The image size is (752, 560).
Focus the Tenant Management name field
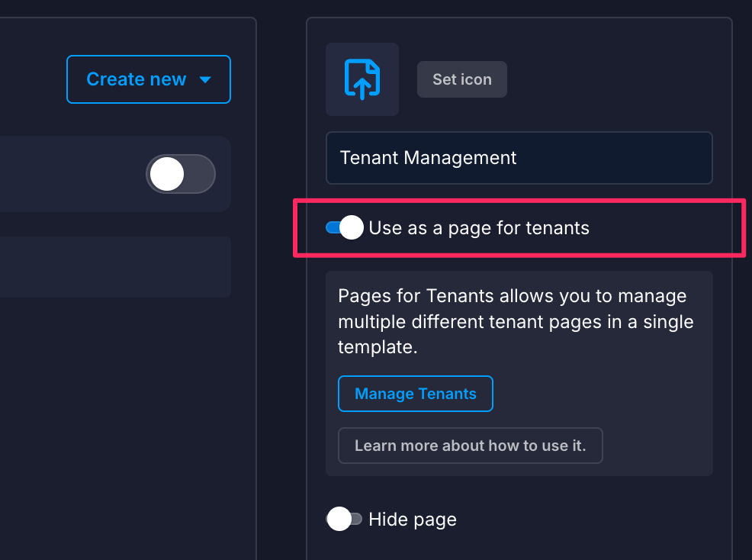point(519,158)
